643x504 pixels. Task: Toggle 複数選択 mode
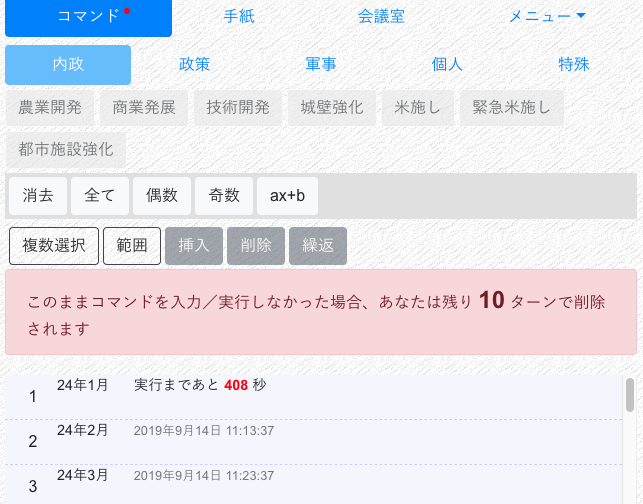(x=54, y=245)
